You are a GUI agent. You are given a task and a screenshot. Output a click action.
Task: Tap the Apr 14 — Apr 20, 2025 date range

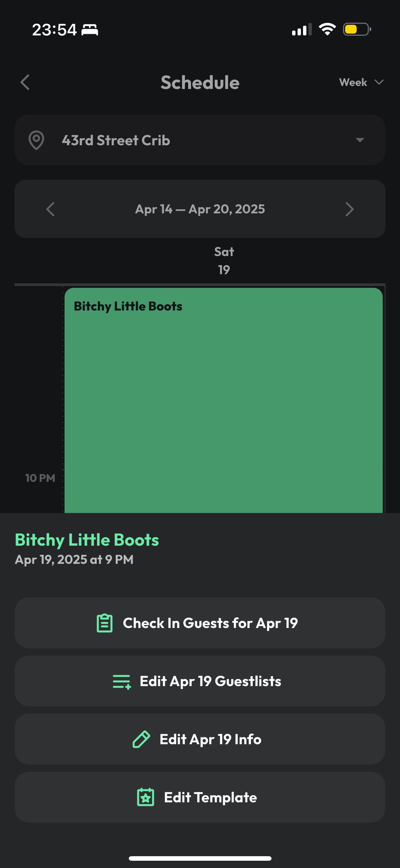coord(200,209)
